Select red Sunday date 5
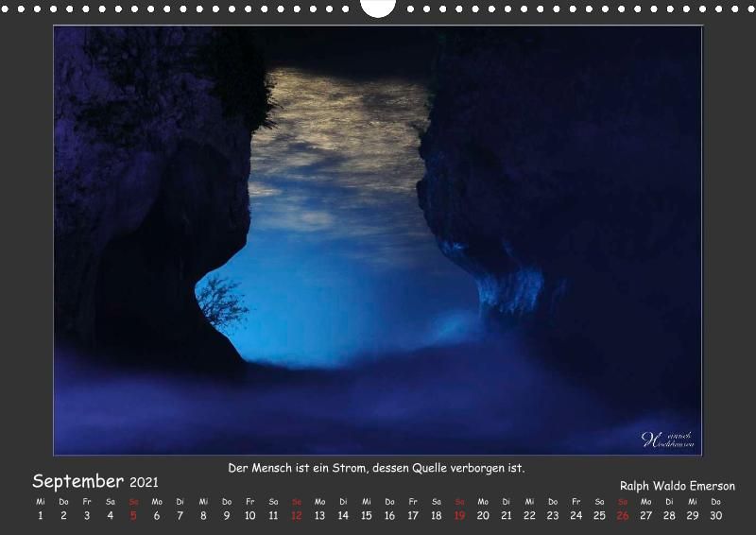756x535 pixels. point(133,515)
